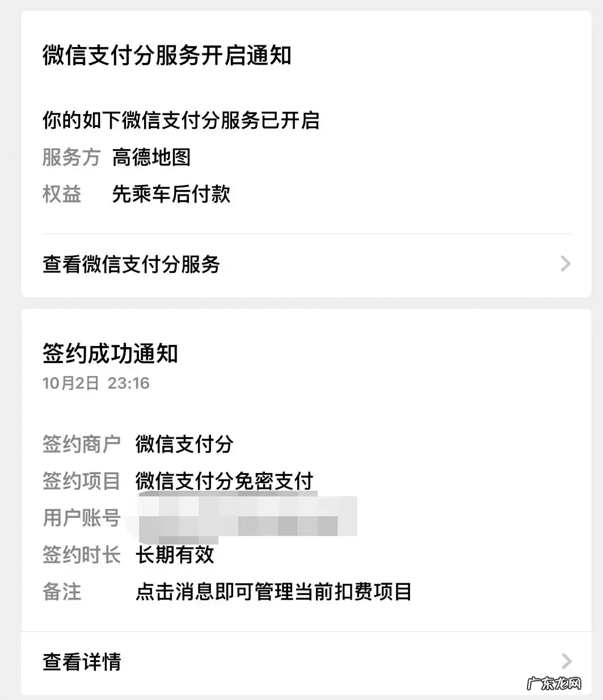Click the chevron arrow beside 查看微信支付分服务
This screenshot has width=603, height=700.
point(564,263)
